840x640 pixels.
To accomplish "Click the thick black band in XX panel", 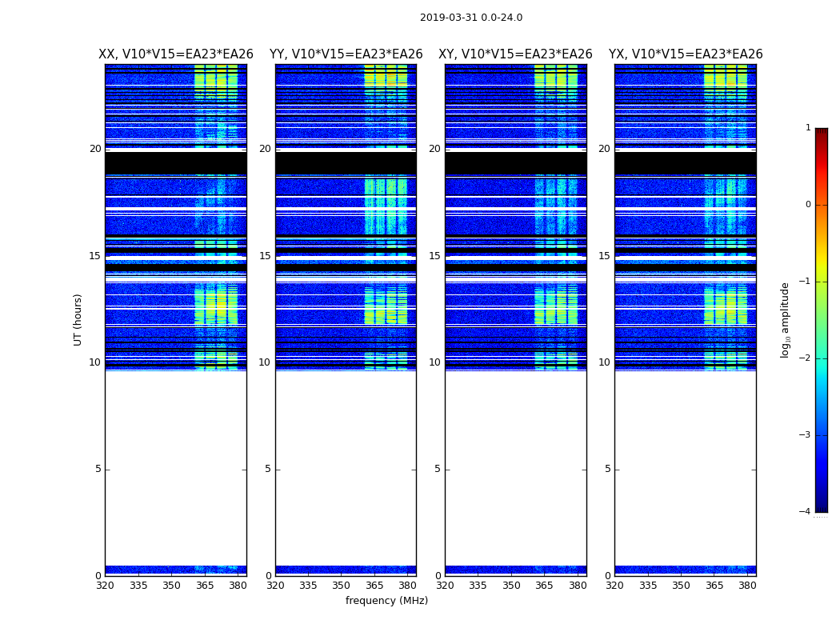I will 175,162.
